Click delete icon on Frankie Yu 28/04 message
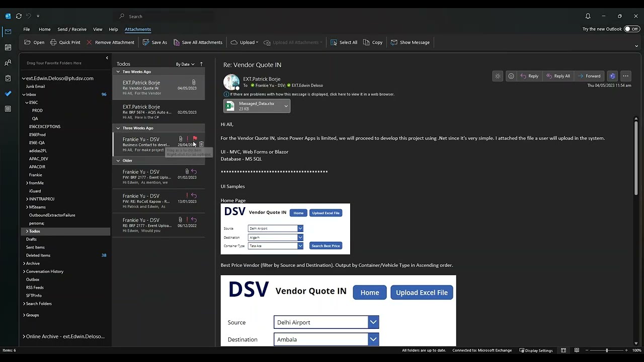The height and width of the screenshot is (362, 644). [201, 144]
